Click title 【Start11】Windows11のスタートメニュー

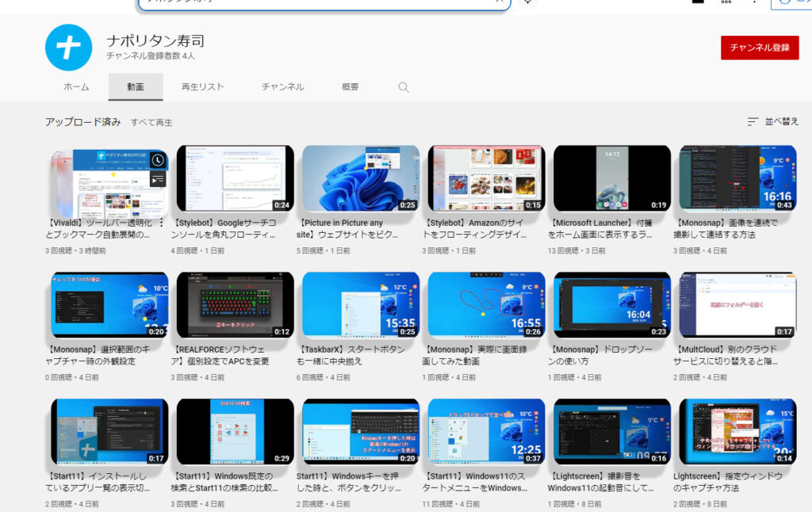pyautogui.click(x=475, y=482)
